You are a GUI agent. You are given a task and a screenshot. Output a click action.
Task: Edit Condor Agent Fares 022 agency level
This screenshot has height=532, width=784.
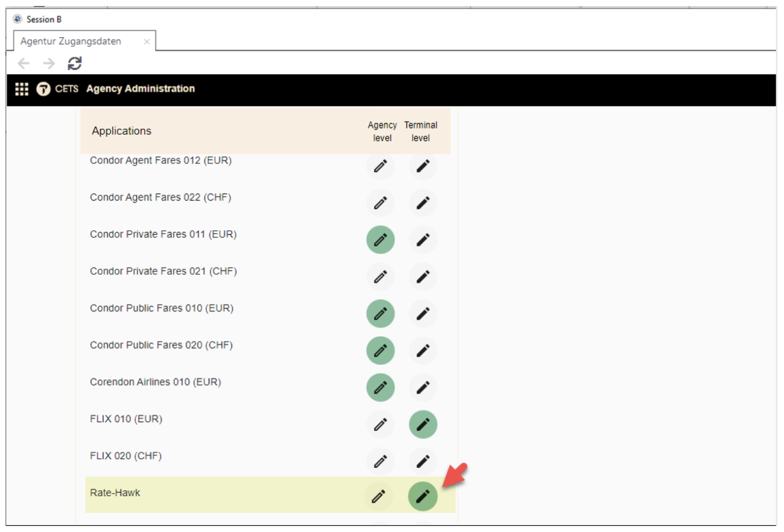pyautogui.click(x=380, y=203)
